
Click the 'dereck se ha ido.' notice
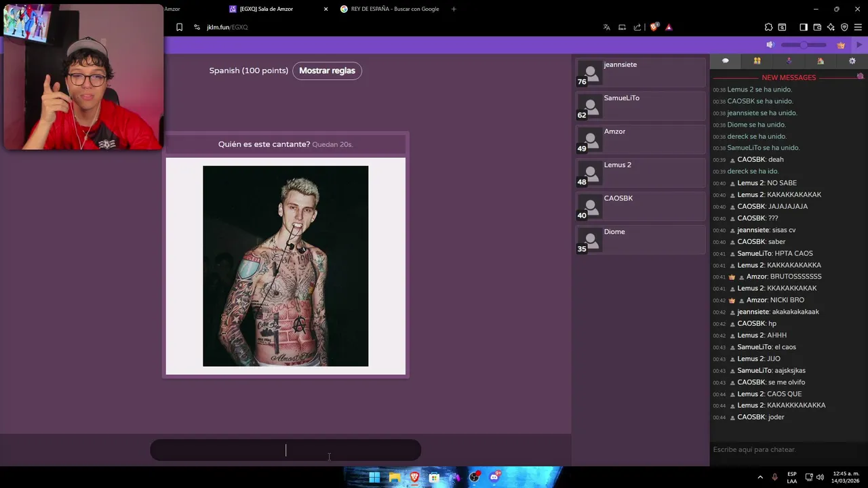753,171
